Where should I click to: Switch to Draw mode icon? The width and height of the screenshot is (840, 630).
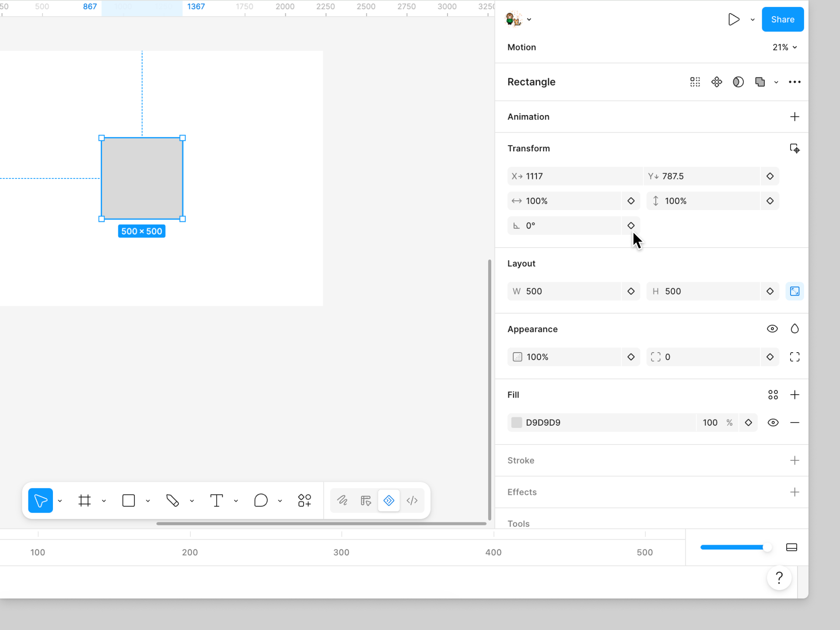click(x=342, y=500)
